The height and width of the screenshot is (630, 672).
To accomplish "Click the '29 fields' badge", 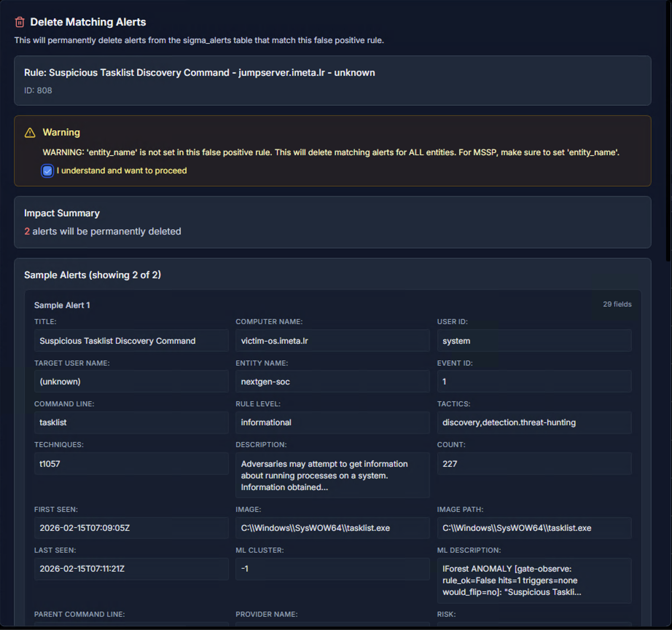I will point(617,304).
